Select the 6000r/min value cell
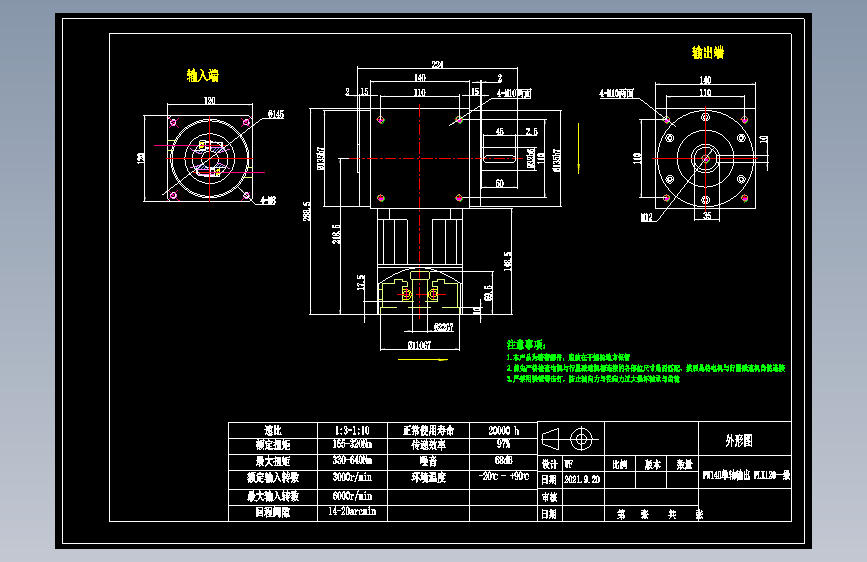Viewport: 867px width, 562px height. coord(352,496)
